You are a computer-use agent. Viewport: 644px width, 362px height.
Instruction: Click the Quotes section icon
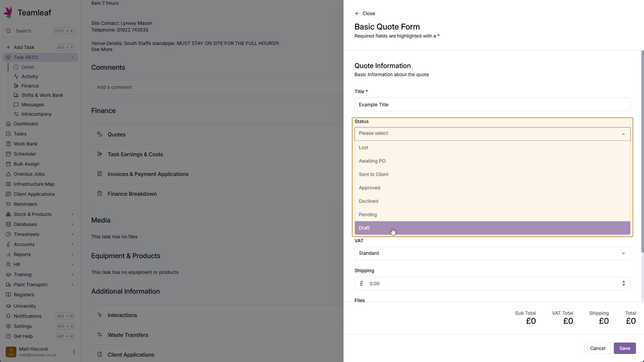pos(100,134)
